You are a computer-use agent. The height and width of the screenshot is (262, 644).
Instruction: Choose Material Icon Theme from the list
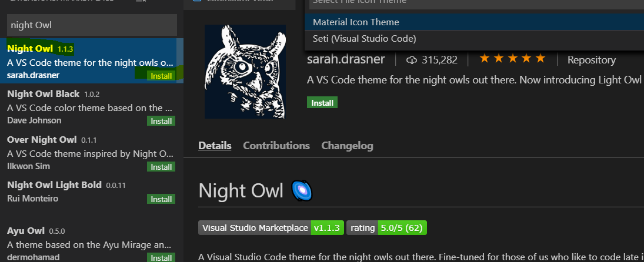point(475,22)
